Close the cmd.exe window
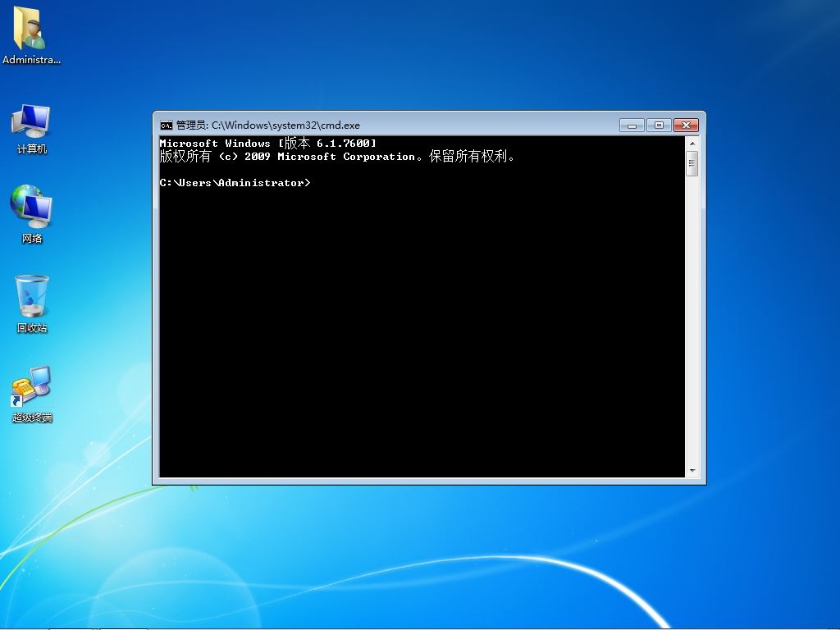Screen dimensions: 840x630 [687, 126]
